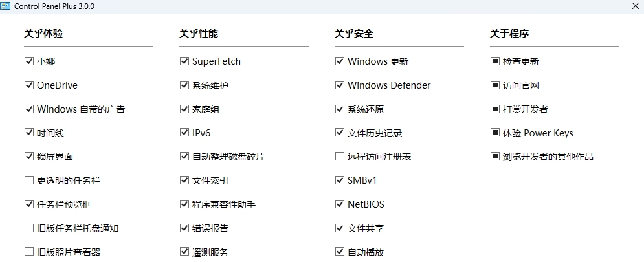Image resolution: width=644 pixels, height=262 pixels.
Task: Toggle the IPv6 checkbox
Action: pos(184,133)
